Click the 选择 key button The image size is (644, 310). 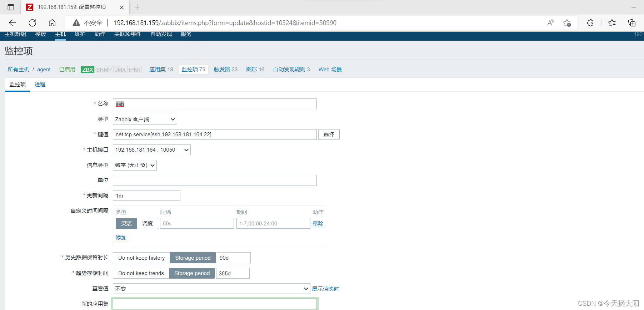pos(329,134)
